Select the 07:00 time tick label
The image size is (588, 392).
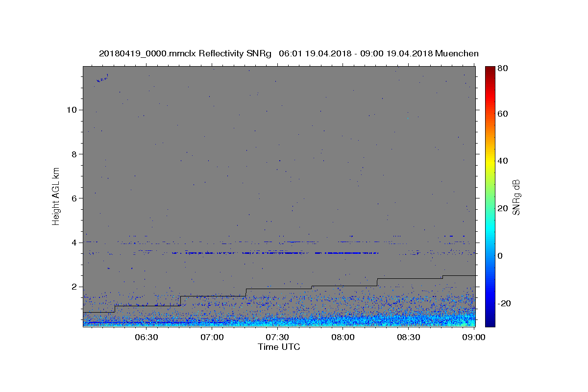click(x=212, y=338)
